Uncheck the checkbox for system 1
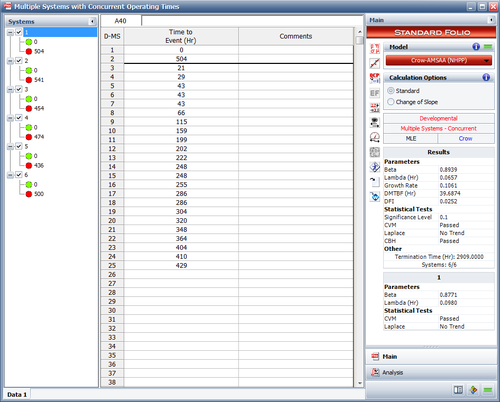The width and height of the screenshot is (500, 402). 19,32
